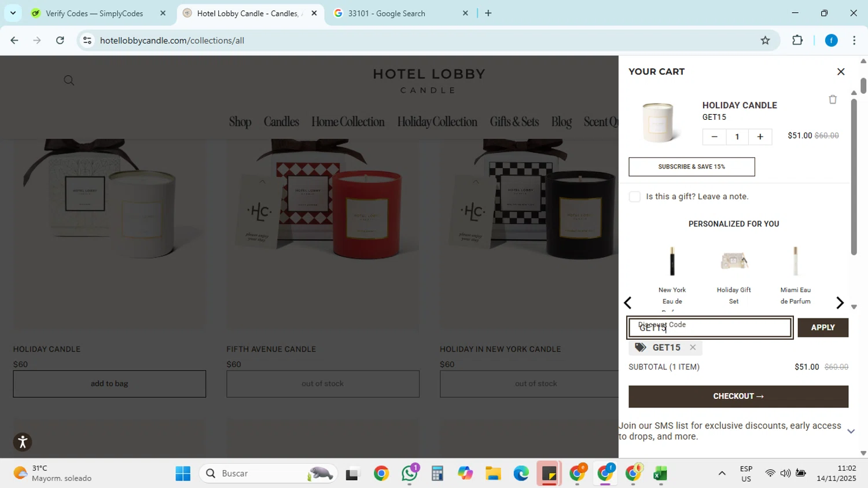Open Copilot from the taskbar

point(465,474)
